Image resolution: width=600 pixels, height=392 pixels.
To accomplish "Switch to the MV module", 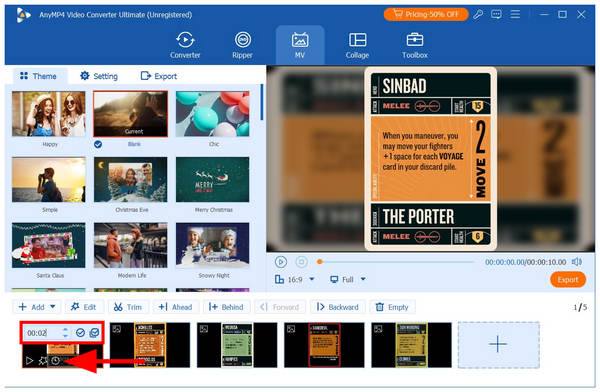I will pyautogui.click(x=300, y=45).
